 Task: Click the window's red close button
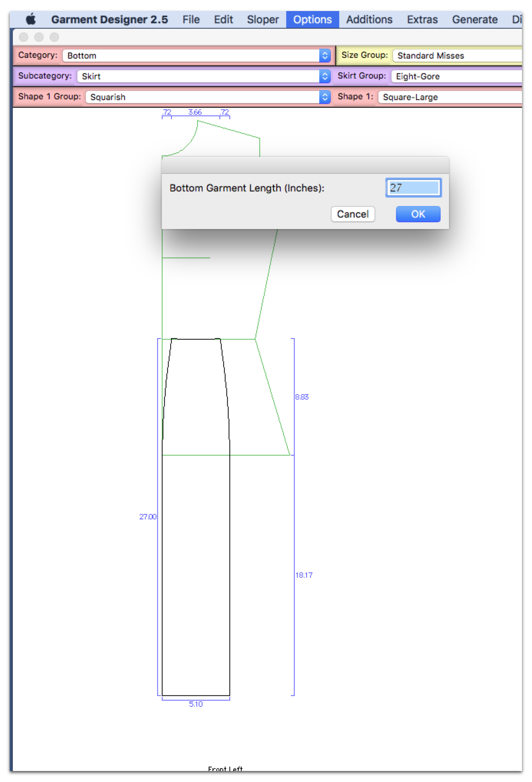coord(24,37)
